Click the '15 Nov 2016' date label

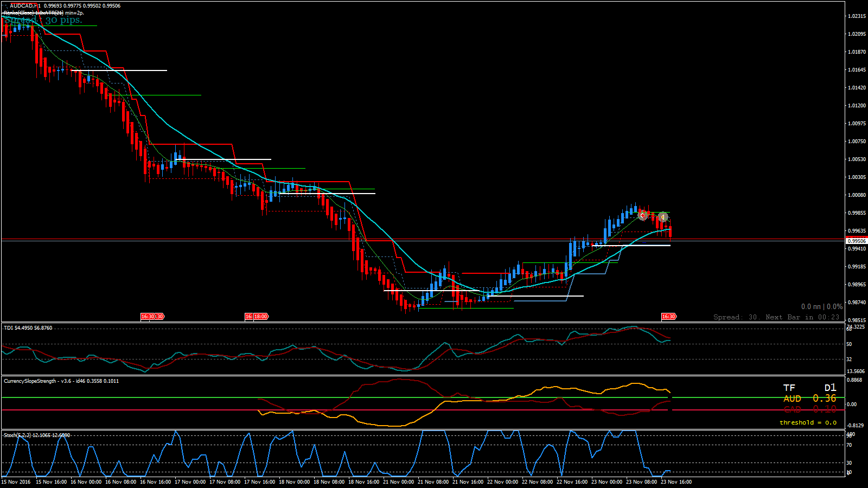coord(16,482)
